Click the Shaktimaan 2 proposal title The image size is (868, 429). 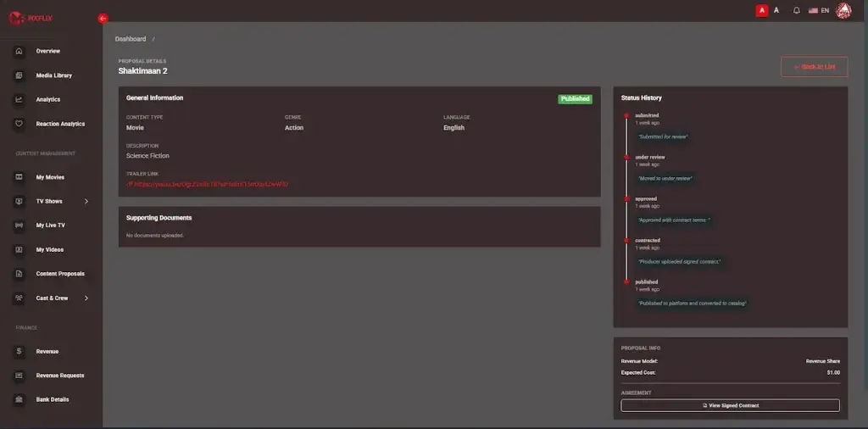(x=142, y=71)
